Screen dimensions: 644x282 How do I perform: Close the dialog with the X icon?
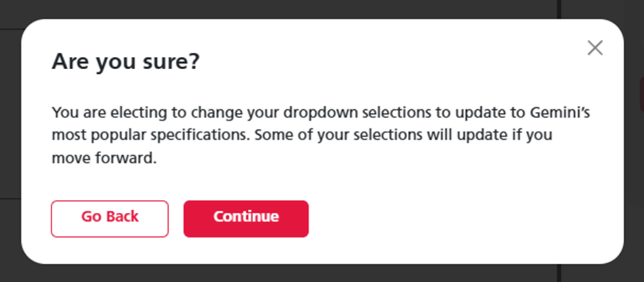(x=594, y=48)
